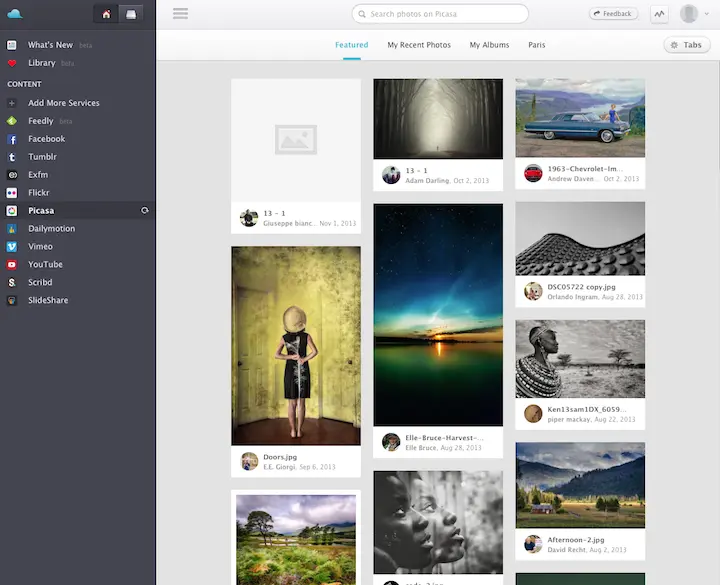Open the Paris tab
Screen dimensions: 720x585
[536, 45]
